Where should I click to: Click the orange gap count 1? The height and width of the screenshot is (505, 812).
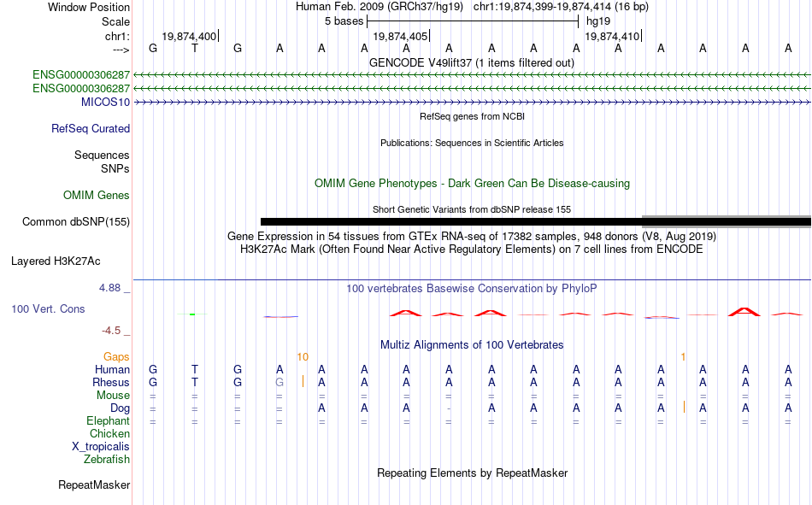(x=684, y=357)
